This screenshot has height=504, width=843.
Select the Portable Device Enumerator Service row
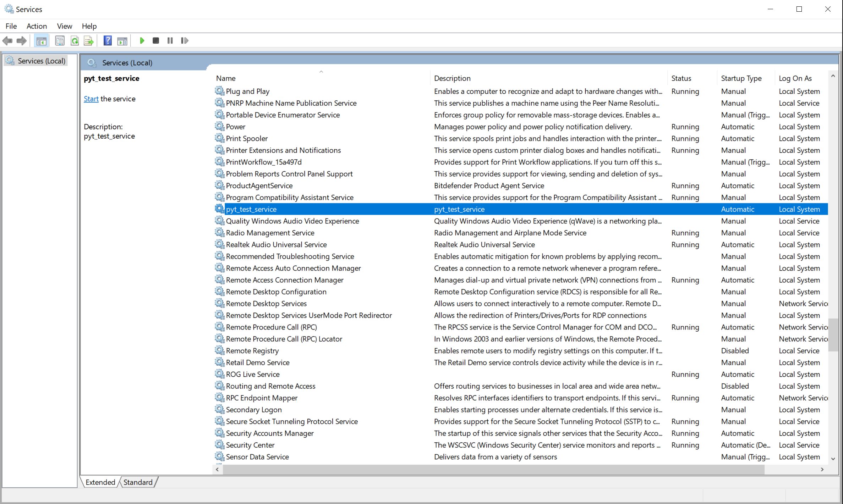point(521,115)
